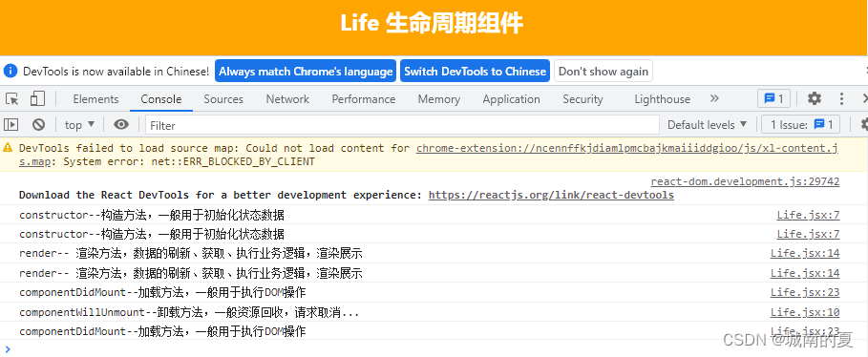Open the reactjs.org react-devtools link
The width and height of the screenshot is (868, 357).
551,195
